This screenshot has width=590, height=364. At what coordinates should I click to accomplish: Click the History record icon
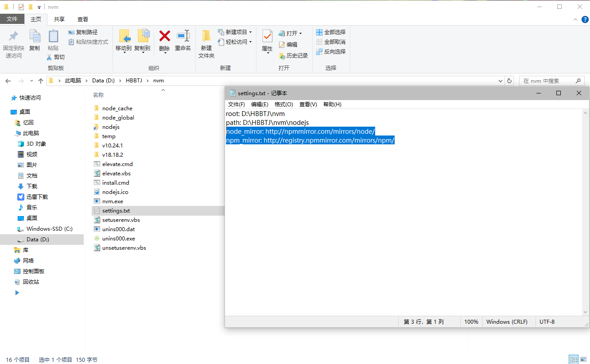[x=282, y=56]
